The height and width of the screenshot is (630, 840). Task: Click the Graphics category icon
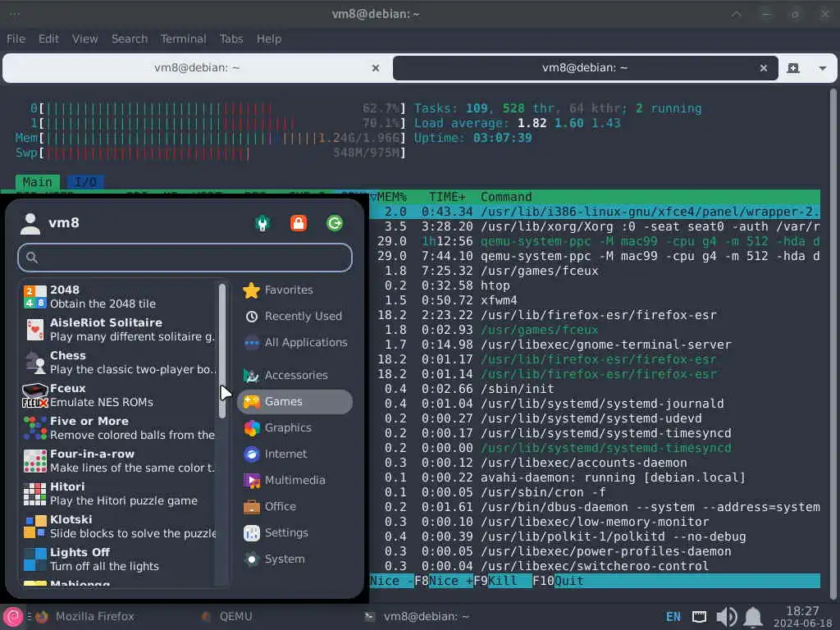tap(251, 428)
